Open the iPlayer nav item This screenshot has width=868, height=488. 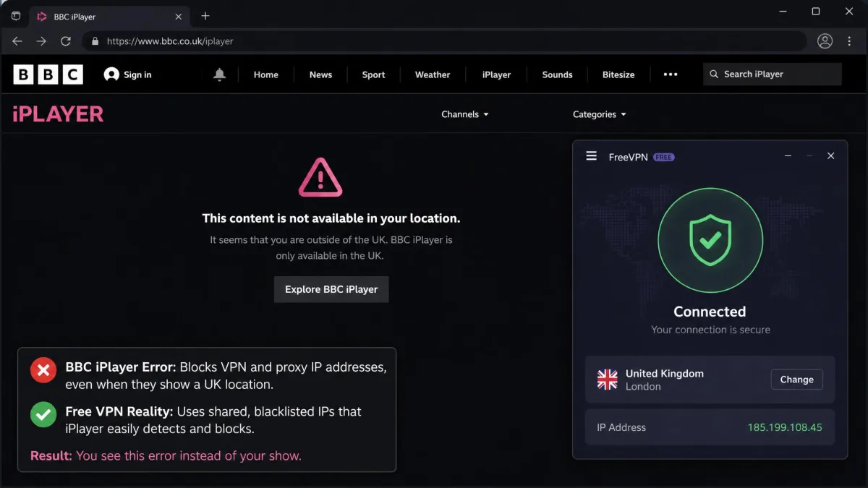[x=496, y=74]
